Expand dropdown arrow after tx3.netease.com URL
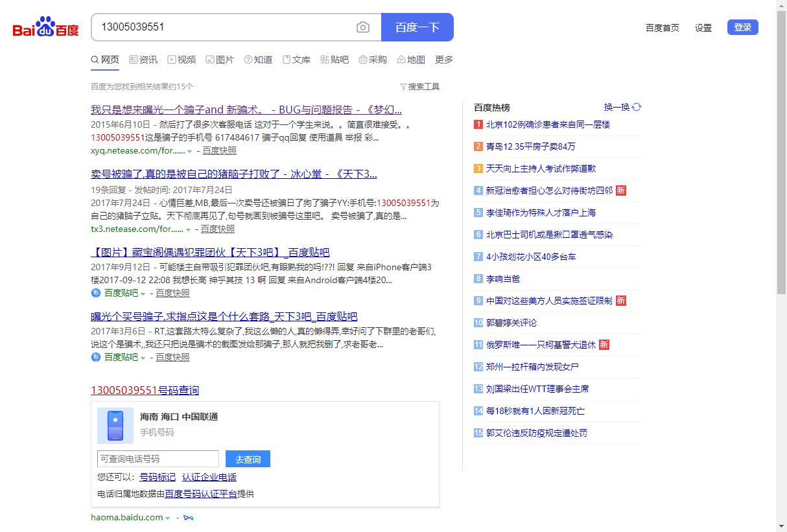Image resolution: width=787 pixels, height=532 pixels. [188, 230]
